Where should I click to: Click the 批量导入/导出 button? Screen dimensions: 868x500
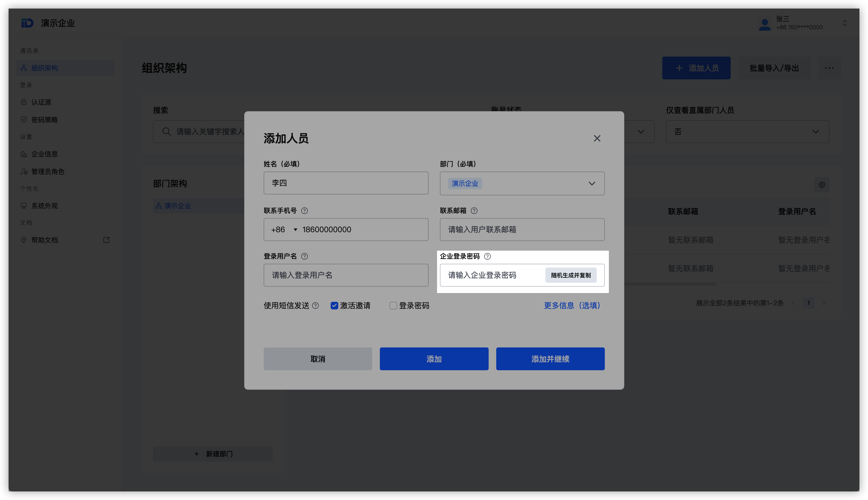[x=774, y=68]
